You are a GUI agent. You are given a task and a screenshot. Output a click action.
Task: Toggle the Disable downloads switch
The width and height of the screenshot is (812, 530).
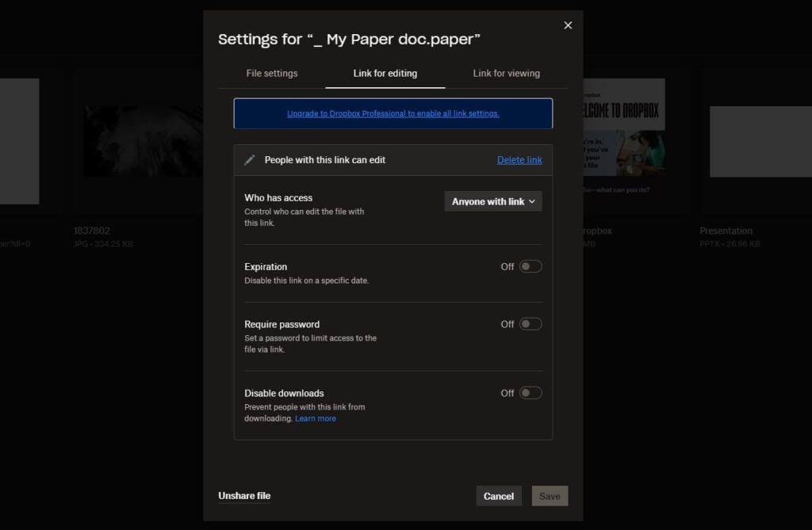[530, 393]
